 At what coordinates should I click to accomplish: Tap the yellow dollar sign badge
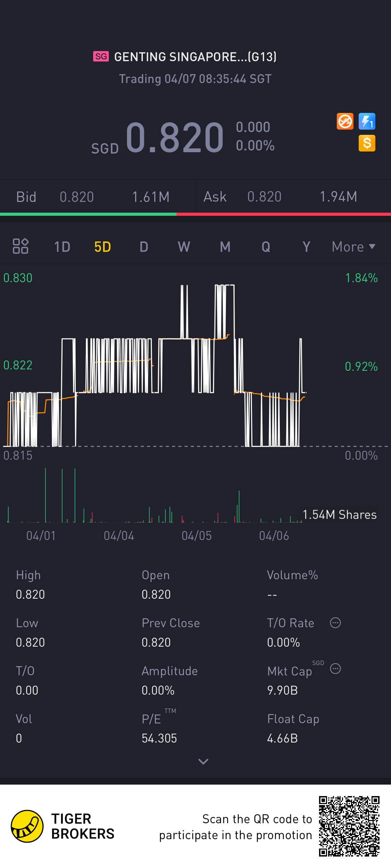tap(367, 143)
